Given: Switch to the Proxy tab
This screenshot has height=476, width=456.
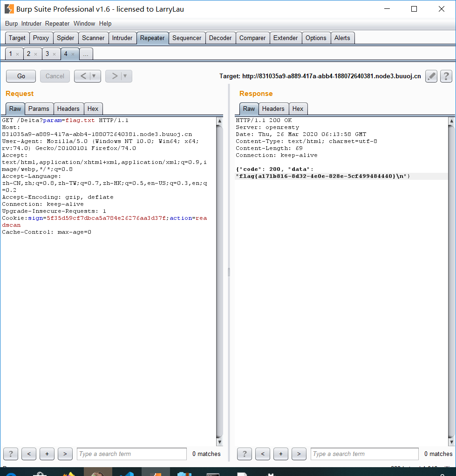Looking at the screenshot, I should (41, 38).
